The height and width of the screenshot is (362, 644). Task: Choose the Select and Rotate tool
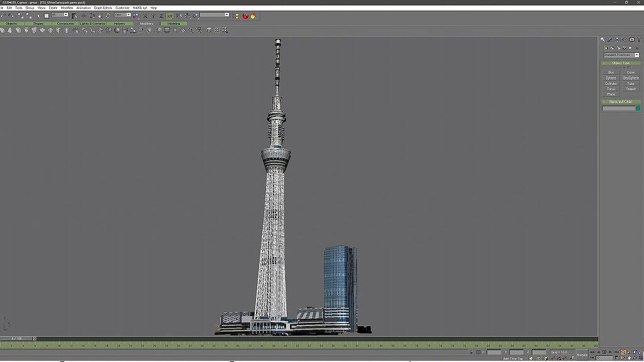[92, 16]
